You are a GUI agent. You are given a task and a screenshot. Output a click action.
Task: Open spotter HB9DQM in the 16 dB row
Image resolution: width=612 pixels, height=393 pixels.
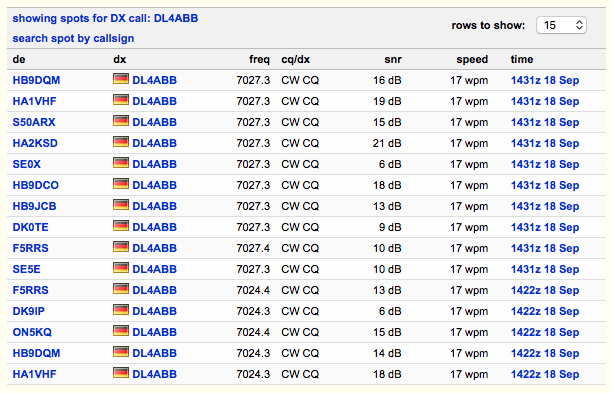36,80
